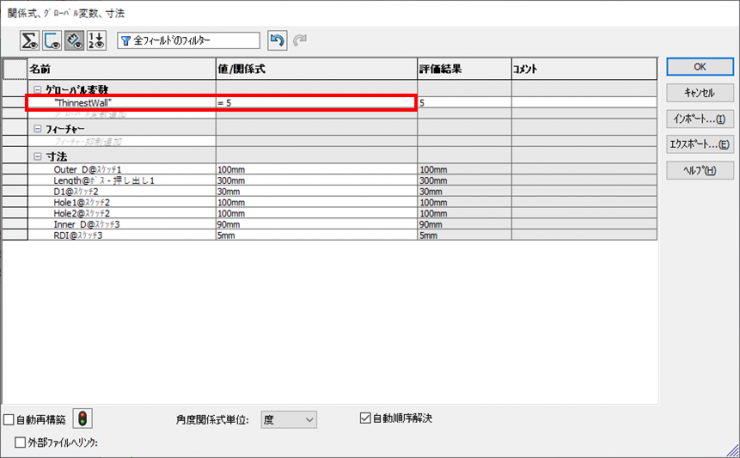
Task: Click the traffic light rebuild icon
Action: (83, 420)
